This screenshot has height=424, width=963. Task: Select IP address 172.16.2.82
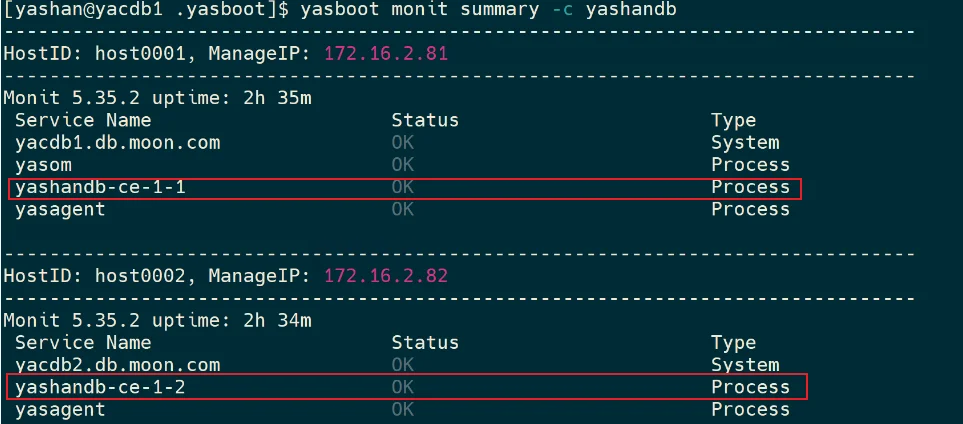(x=386, y=277)
